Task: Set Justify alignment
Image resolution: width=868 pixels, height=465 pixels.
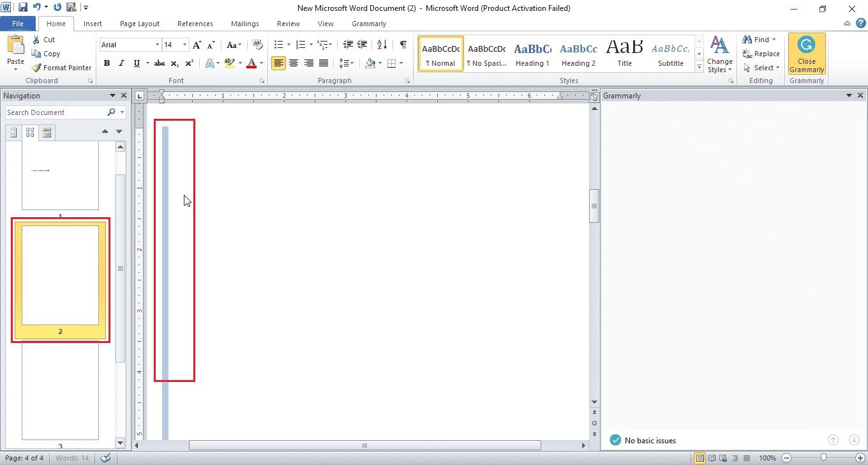Action: tap(324, 63)
